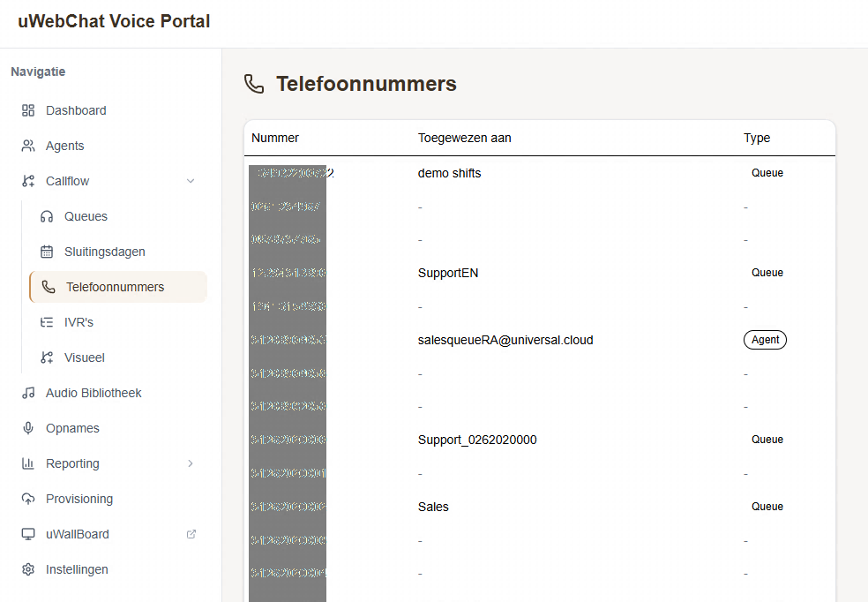The height and width of the screenshot is (602, 868).
Task: Click the SupportEN cell
Action: (x=448, y=273)
